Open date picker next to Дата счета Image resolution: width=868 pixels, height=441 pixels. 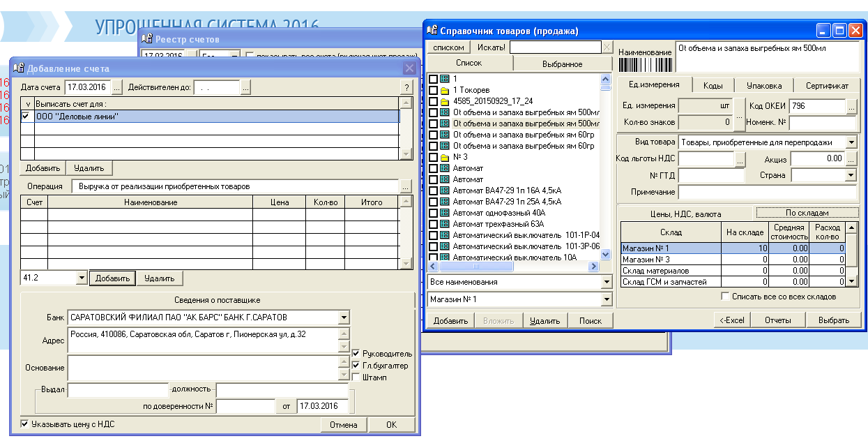(116, 88)
